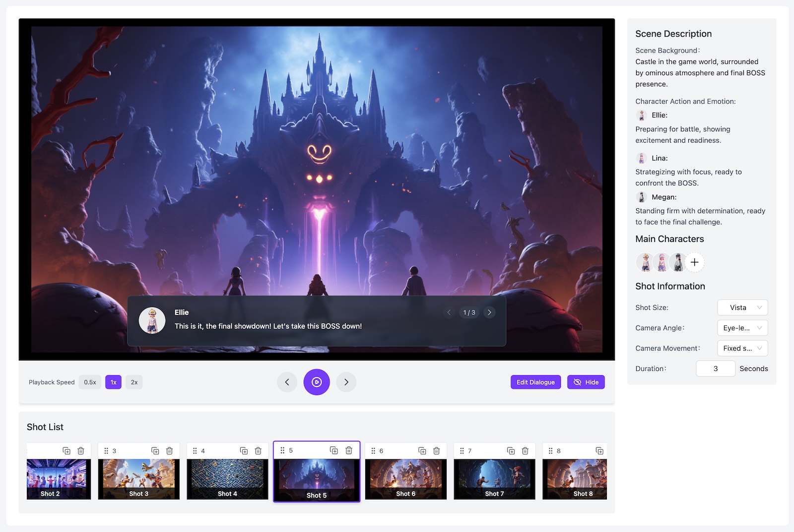
Task: Set playback speed to 2x
Action: (134, 382)
